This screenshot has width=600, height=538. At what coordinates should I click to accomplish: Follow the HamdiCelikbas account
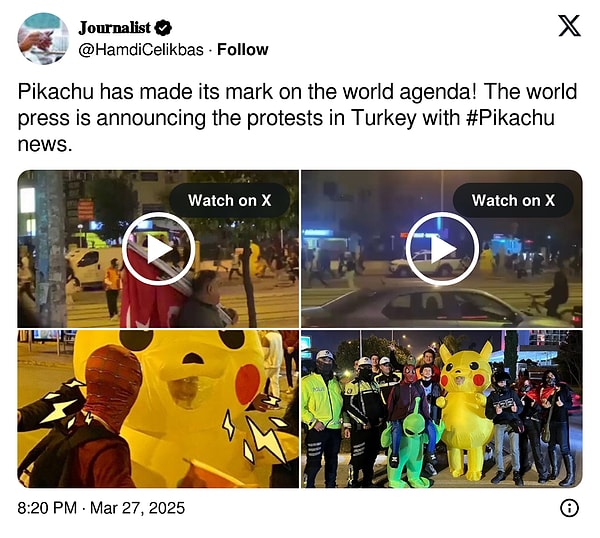[x=243, y=50]
